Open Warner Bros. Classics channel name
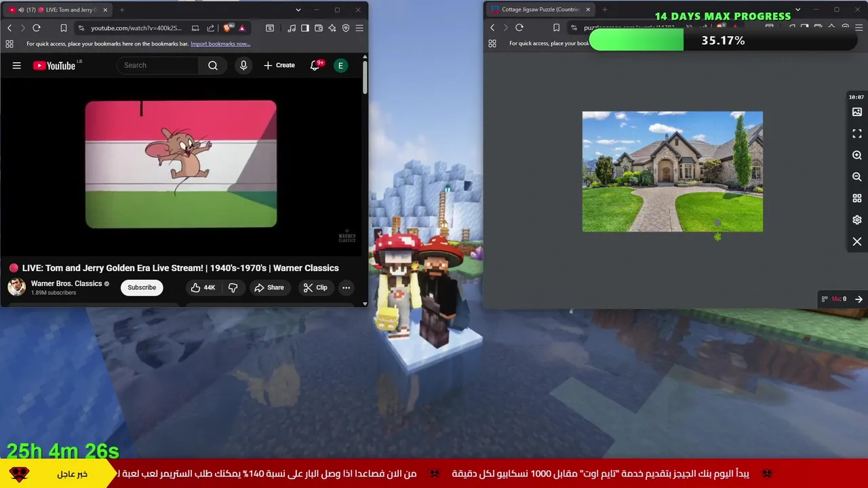This screenshot has height=488, width=868. coord(66,283)
